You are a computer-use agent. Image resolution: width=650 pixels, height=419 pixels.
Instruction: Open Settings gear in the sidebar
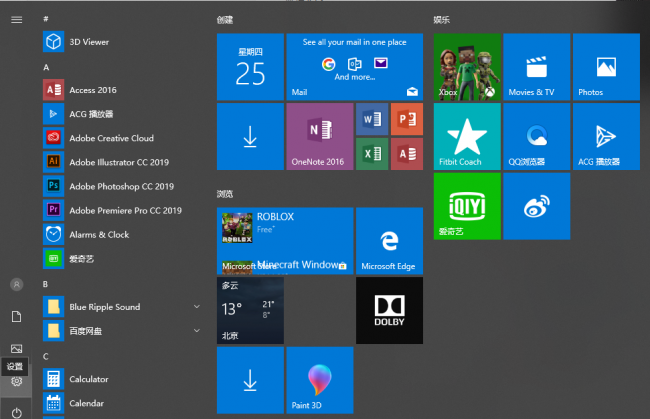point(17,381)
